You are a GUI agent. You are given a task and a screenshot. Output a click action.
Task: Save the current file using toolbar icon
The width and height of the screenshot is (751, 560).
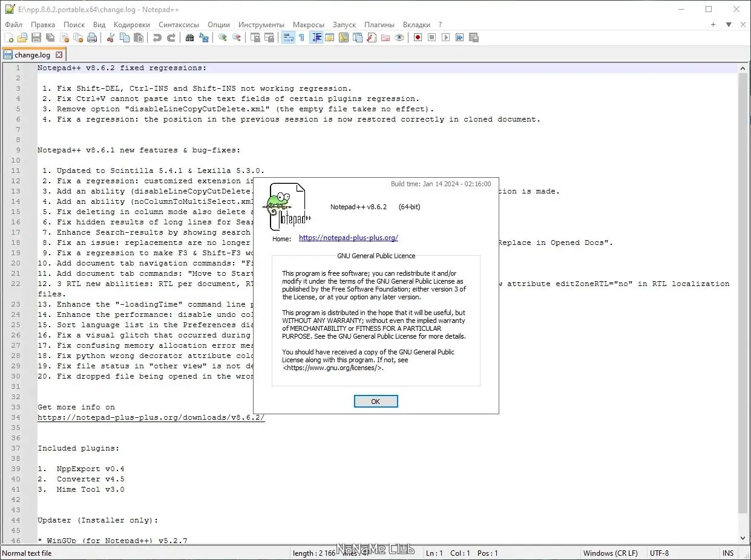36,37
